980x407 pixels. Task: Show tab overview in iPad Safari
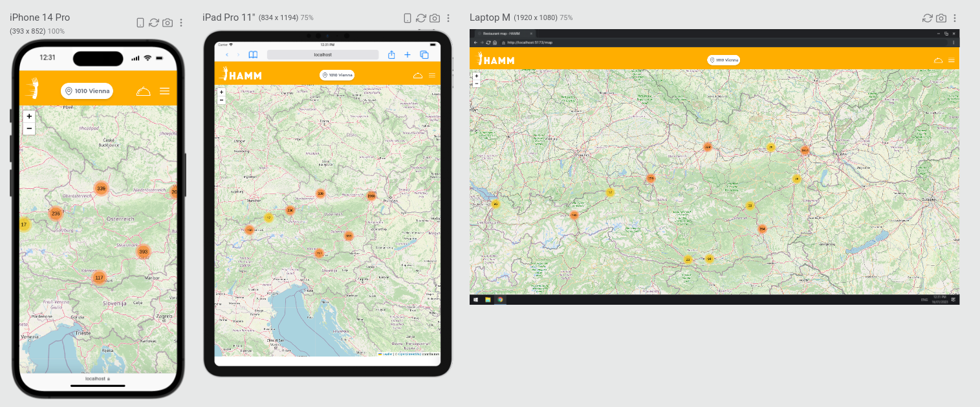(424, 55)
